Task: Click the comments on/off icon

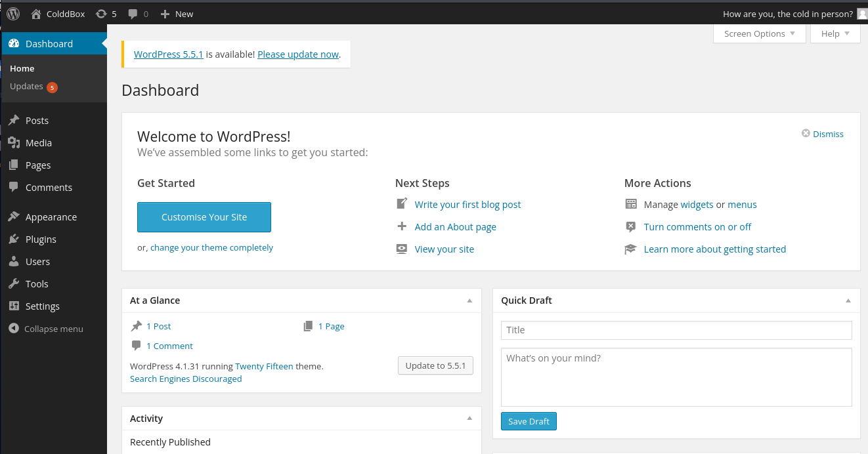Action: point(631,226)
